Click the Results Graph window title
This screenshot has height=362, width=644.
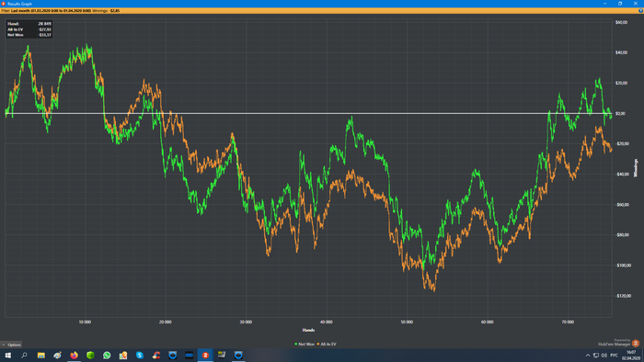click(x=19, y=4)
